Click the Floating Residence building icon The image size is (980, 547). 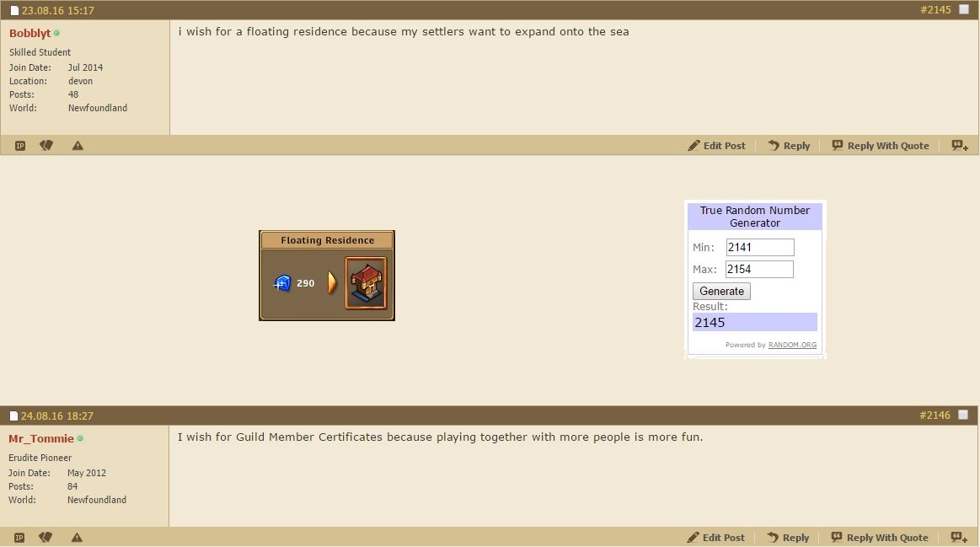366,283
